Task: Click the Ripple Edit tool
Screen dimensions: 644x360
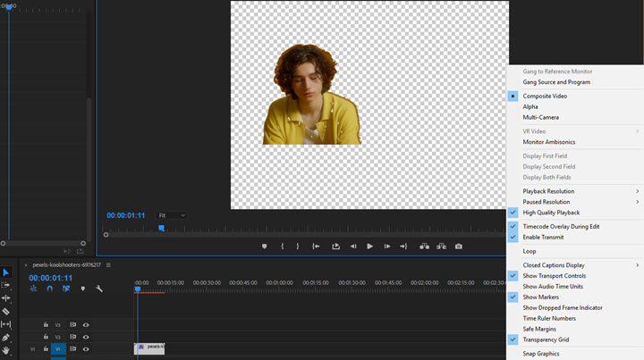Action: 6,298
